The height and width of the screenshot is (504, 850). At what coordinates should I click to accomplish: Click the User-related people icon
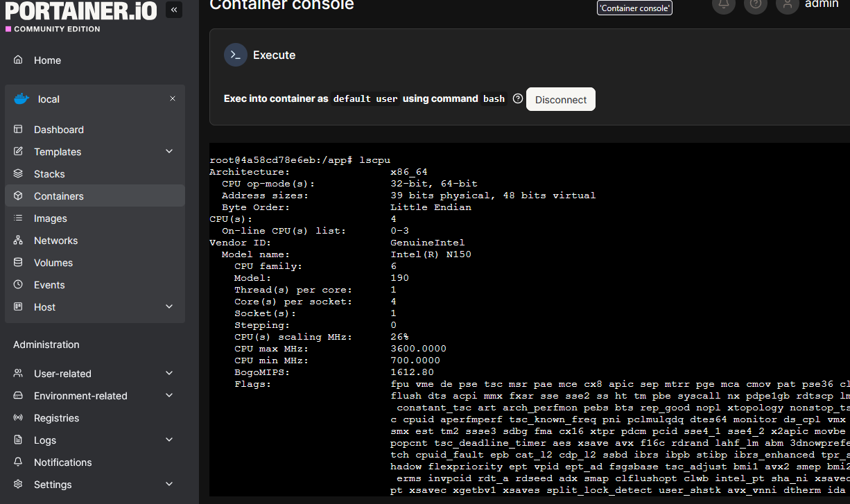click(x=19, y=374)
